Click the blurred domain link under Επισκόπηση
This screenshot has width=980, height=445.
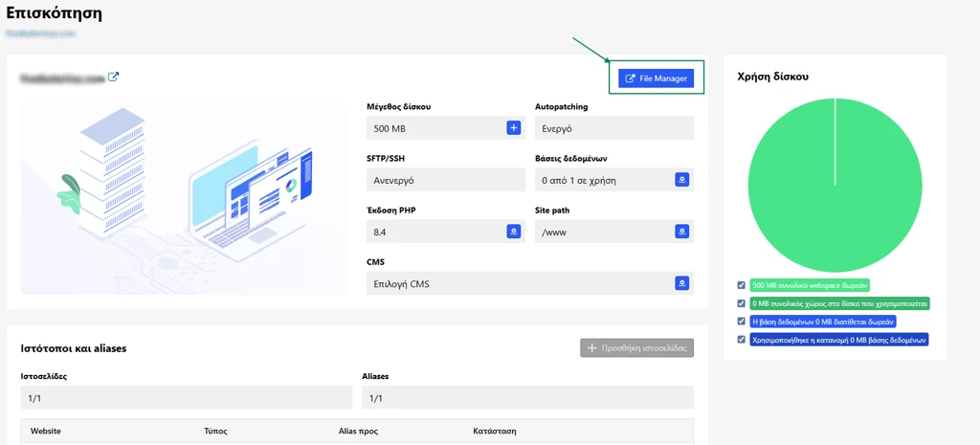[x=40, y=33]
